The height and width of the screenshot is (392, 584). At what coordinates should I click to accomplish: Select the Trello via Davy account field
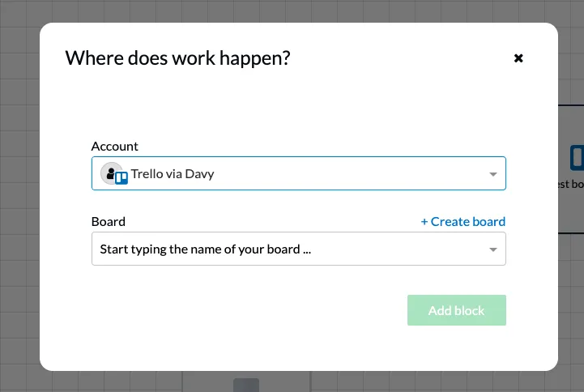pyautogui.click(x=298, y=173)
